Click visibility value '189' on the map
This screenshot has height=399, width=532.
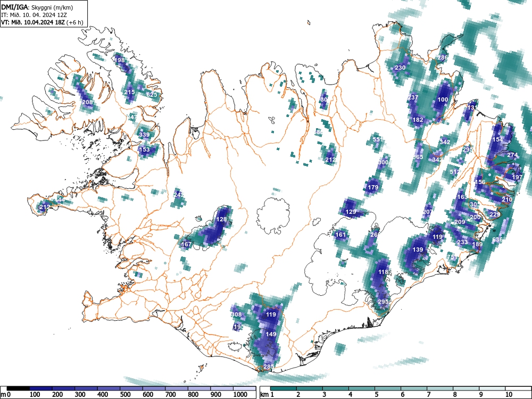point(477,244)
